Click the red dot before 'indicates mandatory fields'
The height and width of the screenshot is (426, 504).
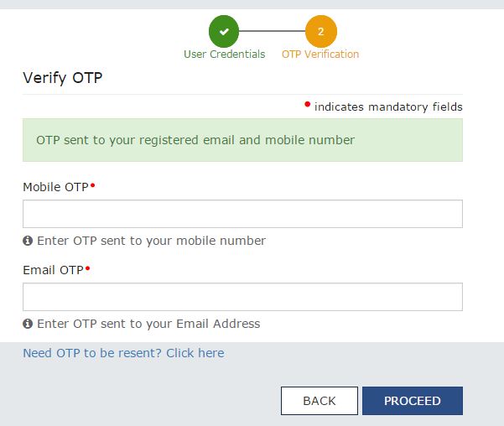click(307, 104)
